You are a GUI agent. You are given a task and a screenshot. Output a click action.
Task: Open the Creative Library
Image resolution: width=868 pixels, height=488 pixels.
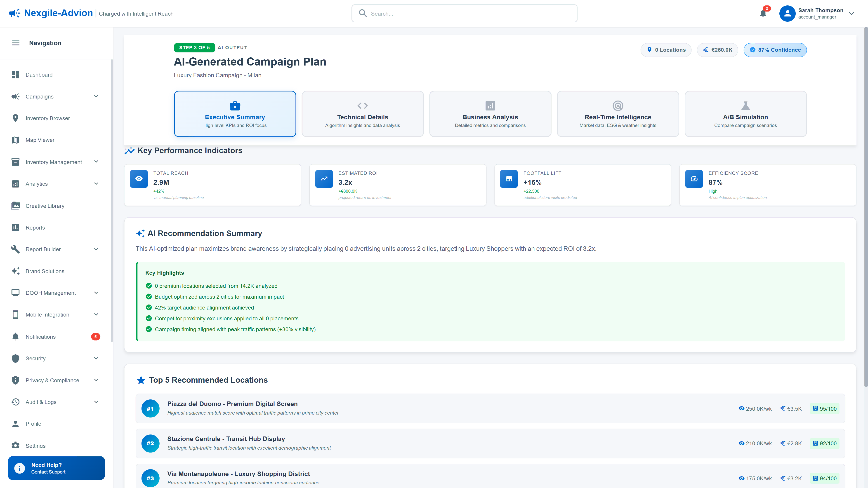click(x=45, y=206)
